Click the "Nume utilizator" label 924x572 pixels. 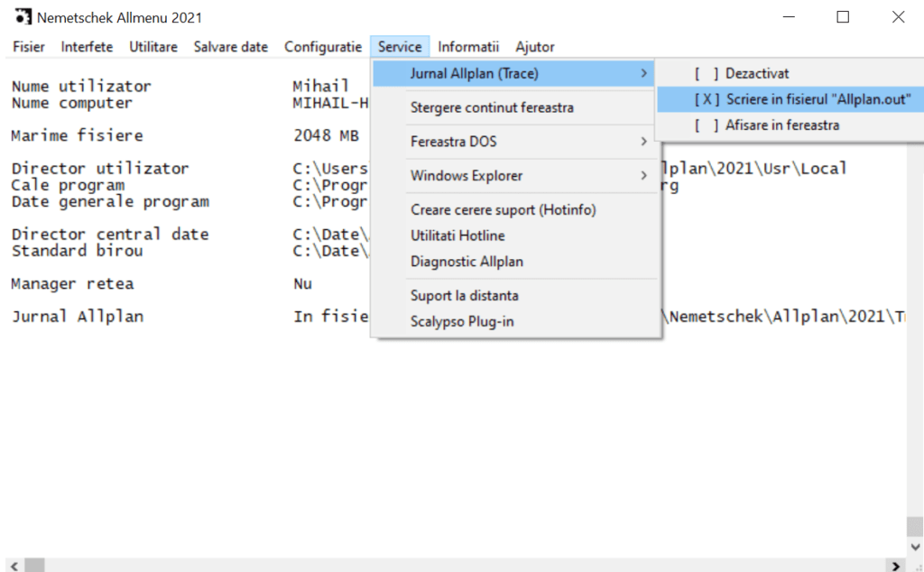(x=81, y=87)
